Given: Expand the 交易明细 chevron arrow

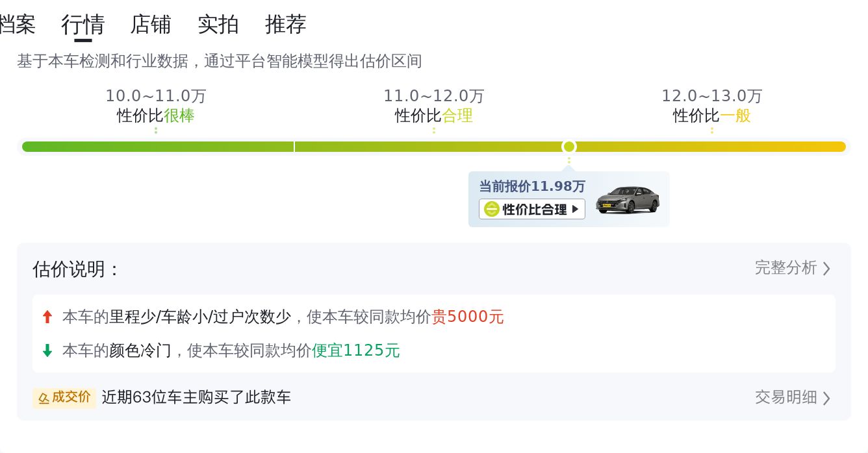Looking at the screenshot, I should pyautogui.click(x=826, y=398).
